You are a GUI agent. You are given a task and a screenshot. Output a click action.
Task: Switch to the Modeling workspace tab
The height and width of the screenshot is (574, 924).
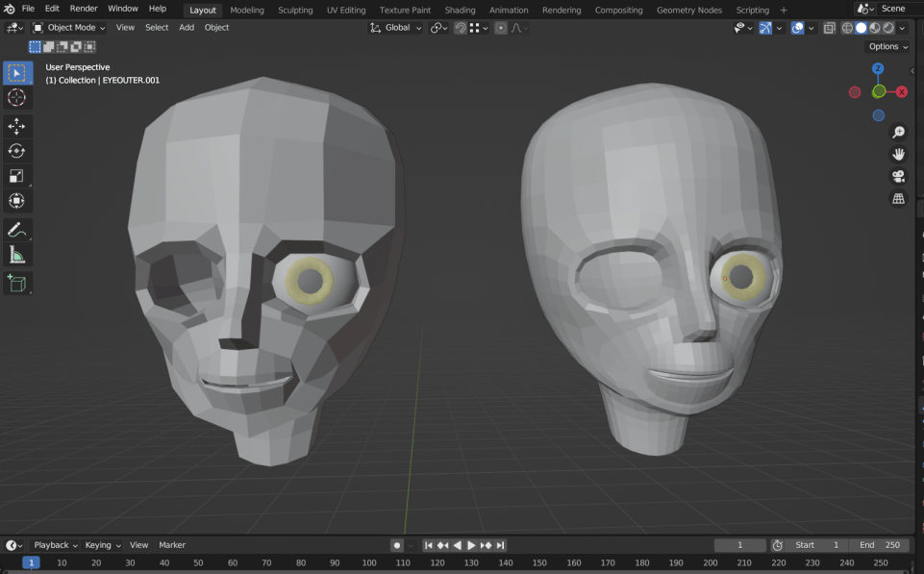click(247, 10)
